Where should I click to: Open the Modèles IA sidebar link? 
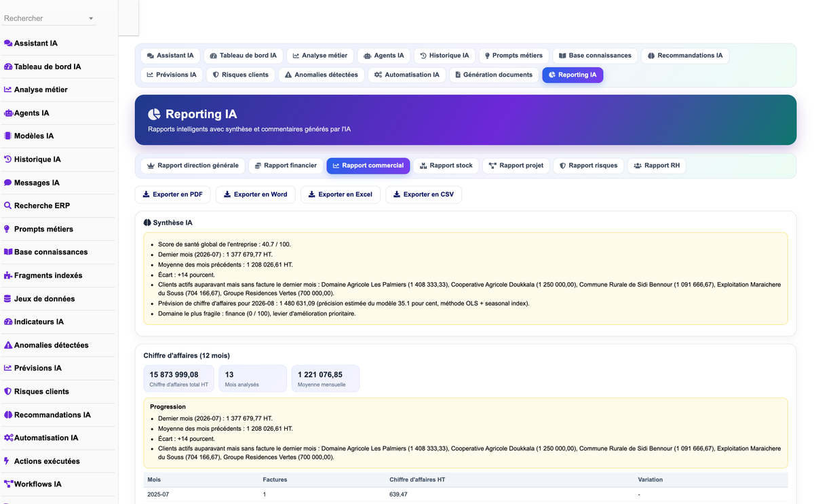tap(57, 136)
